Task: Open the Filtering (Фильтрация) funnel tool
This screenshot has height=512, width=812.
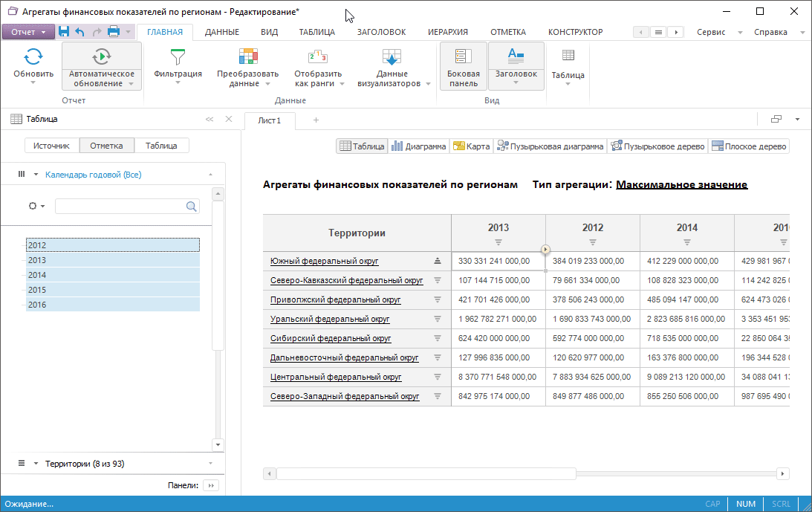Action: click(x=178, y=56)
